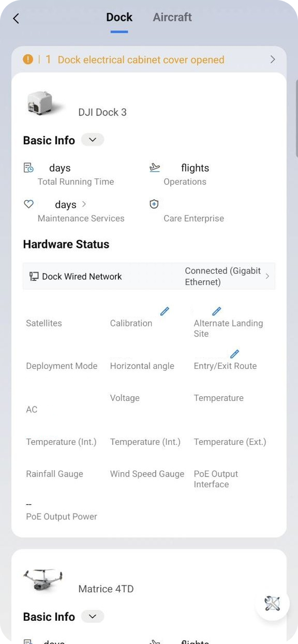
Task: Select the Operations flights airplane icon
Action: click(154, 167)
